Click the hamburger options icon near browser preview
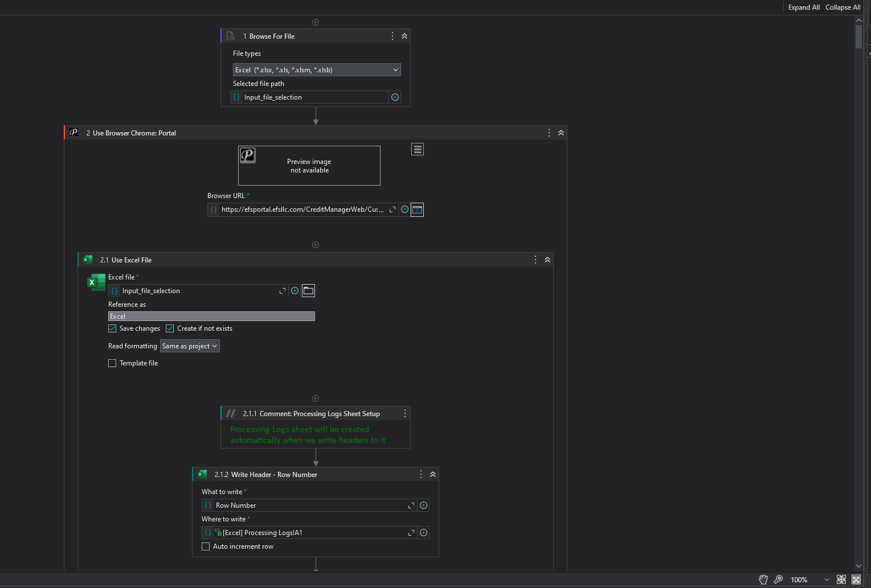Image resolution: width=871 pixels, height=588 pixels. click(418, 149)
